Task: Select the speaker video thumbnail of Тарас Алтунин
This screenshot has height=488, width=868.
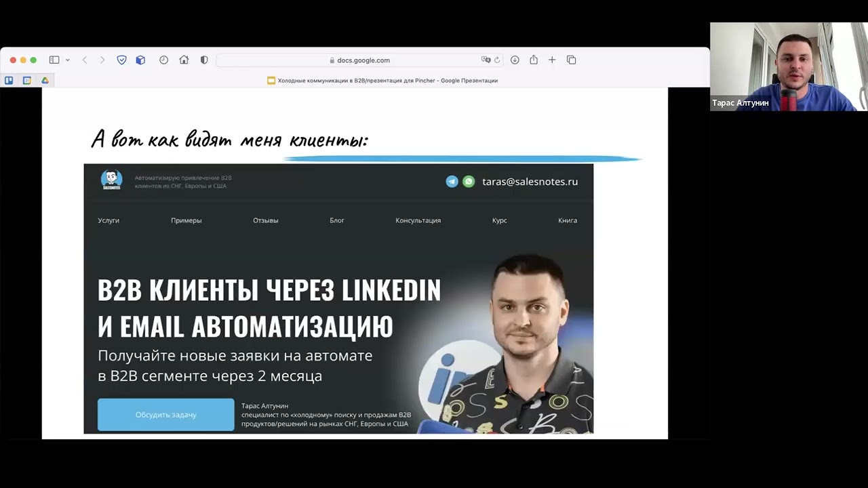Action: tap(789, 66)
